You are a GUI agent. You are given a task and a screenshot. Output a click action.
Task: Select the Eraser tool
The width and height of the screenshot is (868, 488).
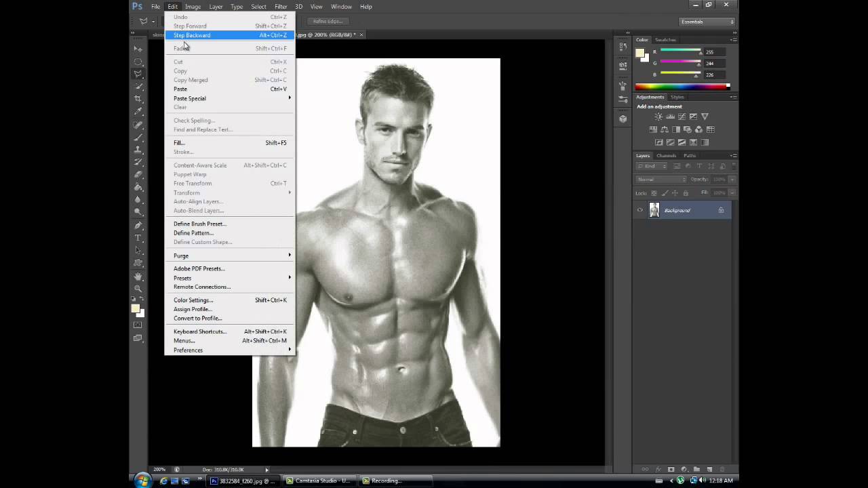pos(138,174)
